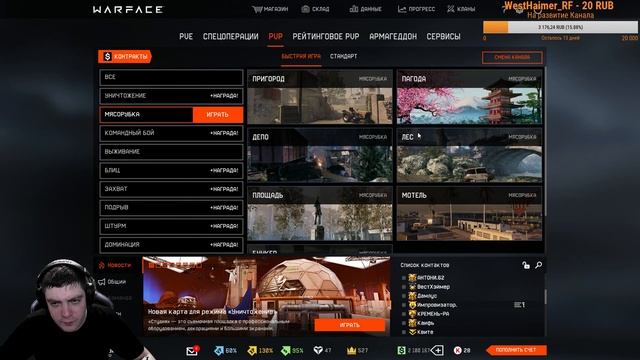
Task: Open the Кланы crossed-swords icon
Action: (x=451, y=9)
